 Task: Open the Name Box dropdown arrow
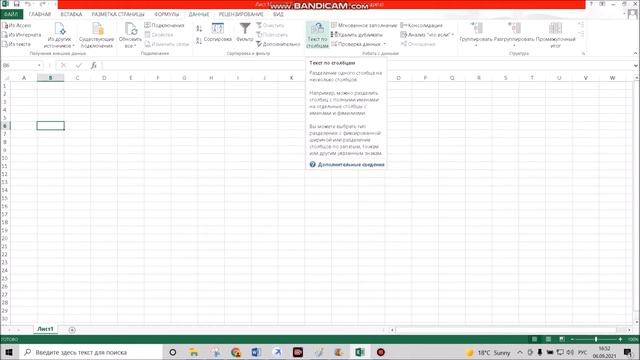click(39, 65)
